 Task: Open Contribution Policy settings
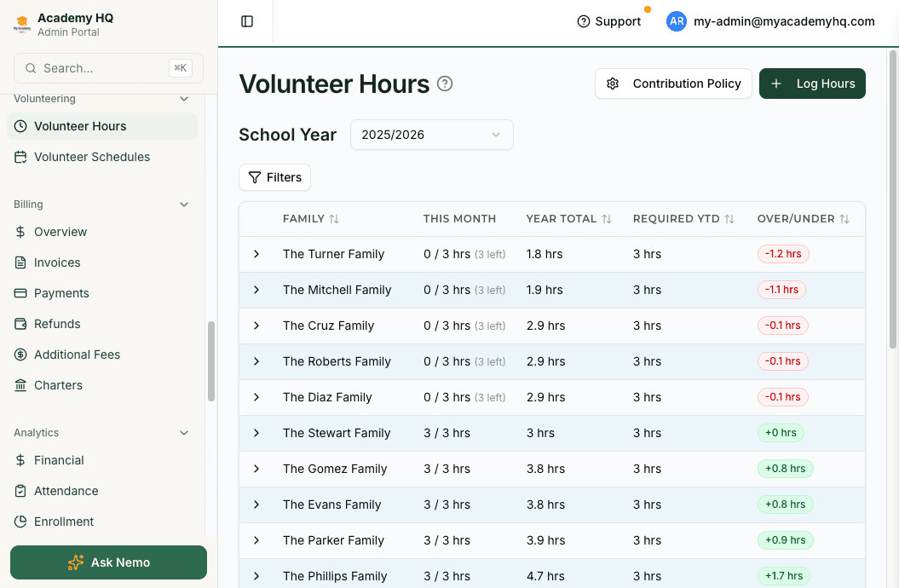tap(673, 84)
